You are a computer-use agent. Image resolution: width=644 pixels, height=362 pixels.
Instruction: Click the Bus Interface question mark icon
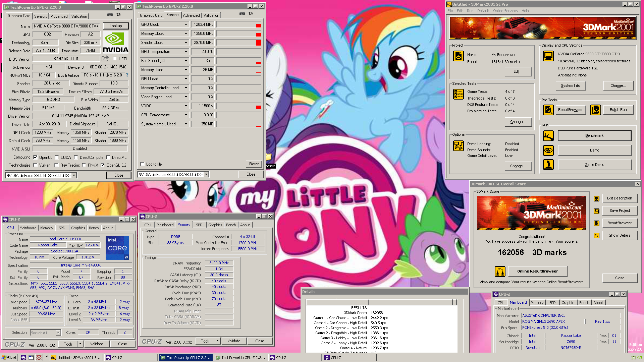pyautogui.click(x=127, y=75)
